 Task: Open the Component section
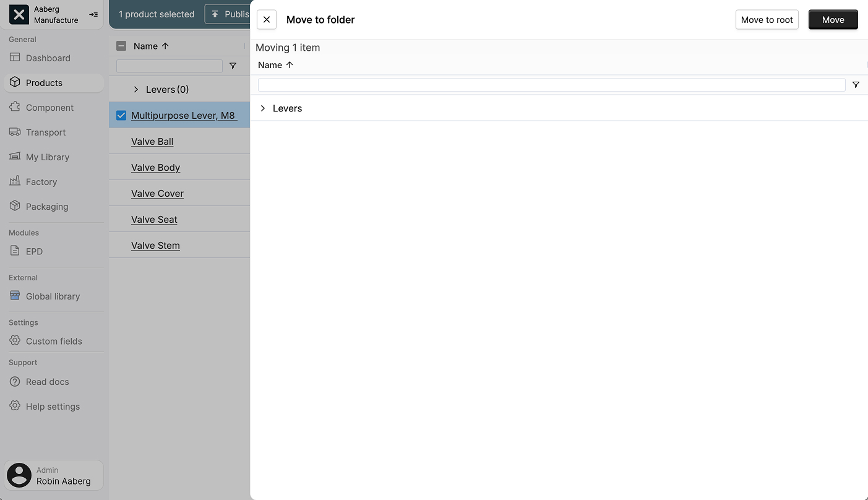coord(49,107)
